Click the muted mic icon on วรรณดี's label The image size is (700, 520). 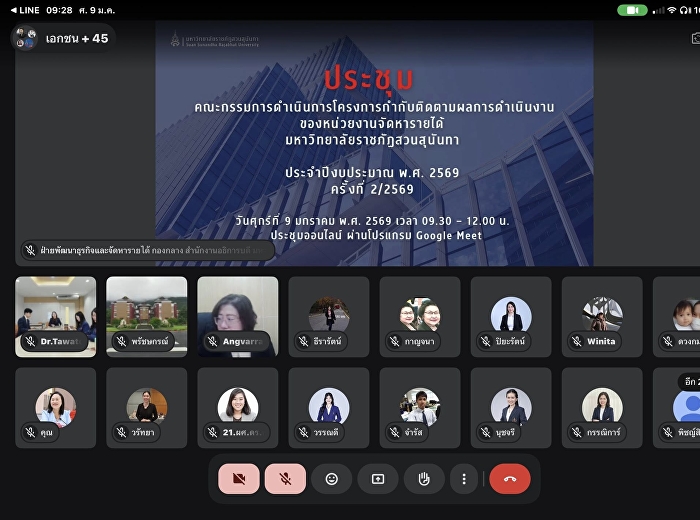pyautogui.click(x=304, y=432)
